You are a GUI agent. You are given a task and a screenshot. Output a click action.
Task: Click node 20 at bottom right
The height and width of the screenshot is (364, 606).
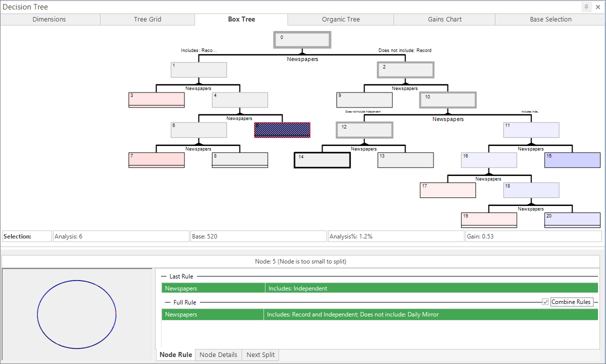[x=572, y=220]
